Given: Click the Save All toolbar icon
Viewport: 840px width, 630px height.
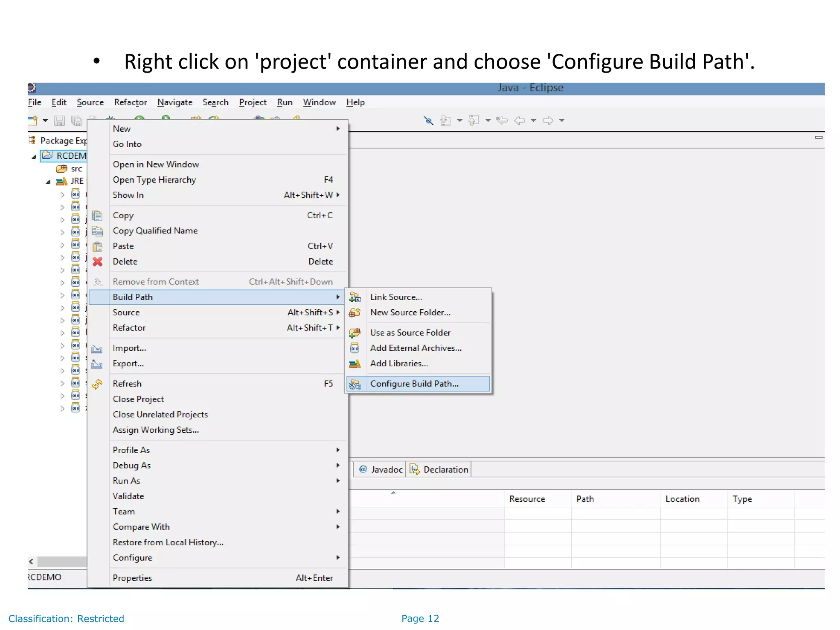Looking at the screenshot, I should point(77,121).
